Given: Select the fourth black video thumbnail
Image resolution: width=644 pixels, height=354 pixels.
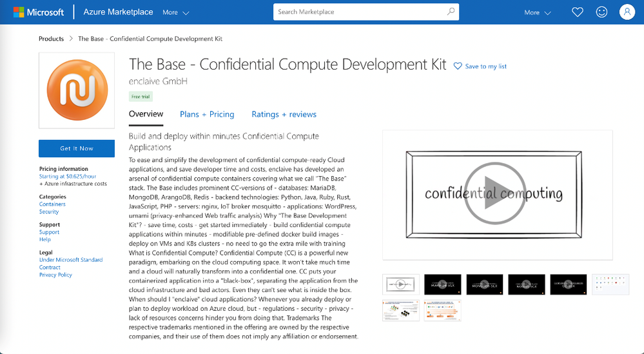Looking at the screenshot, I should [x=527, y=284].
